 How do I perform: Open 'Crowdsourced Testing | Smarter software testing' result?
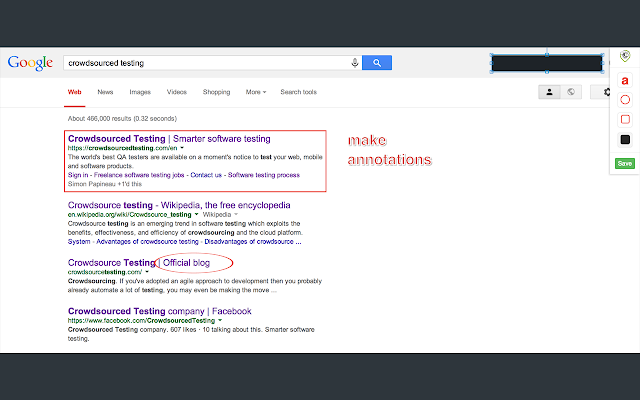169,139
